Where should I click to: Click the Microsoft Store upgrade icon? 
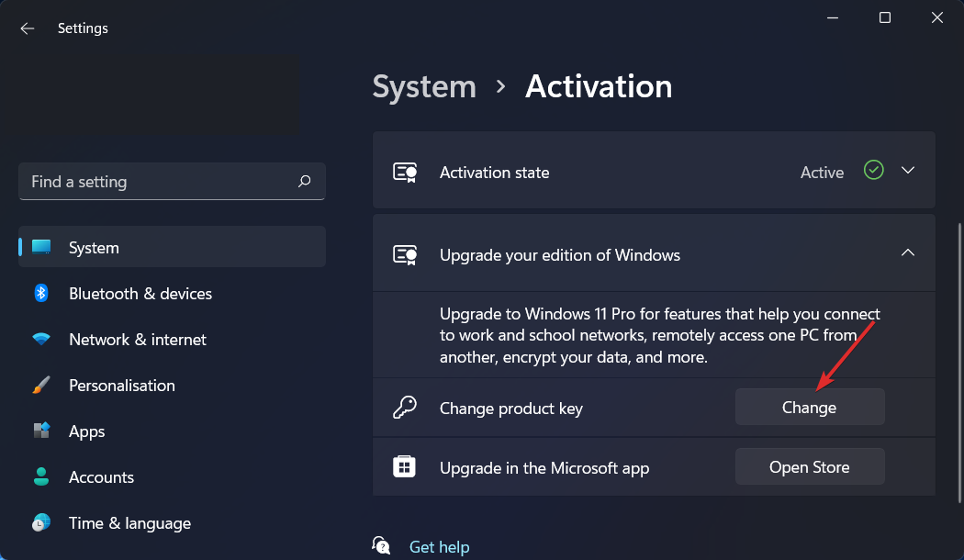click(404, 466)
